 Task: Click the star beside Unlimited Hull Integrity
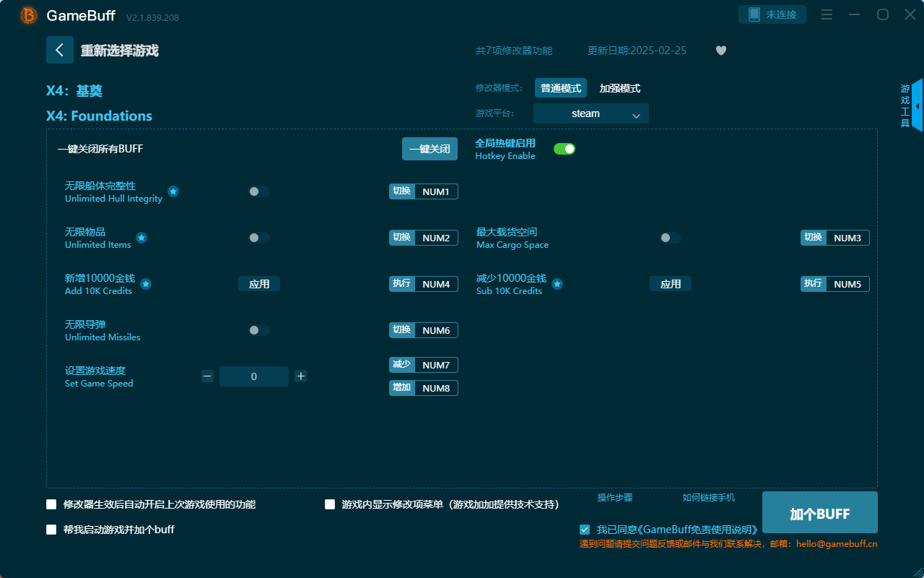[x=173, y=192]
